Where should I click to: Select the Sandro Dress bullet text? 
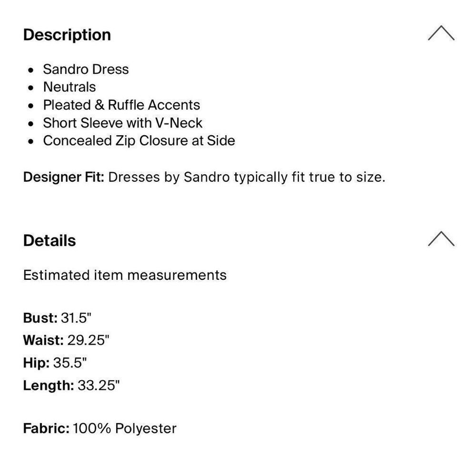[86, 69]
